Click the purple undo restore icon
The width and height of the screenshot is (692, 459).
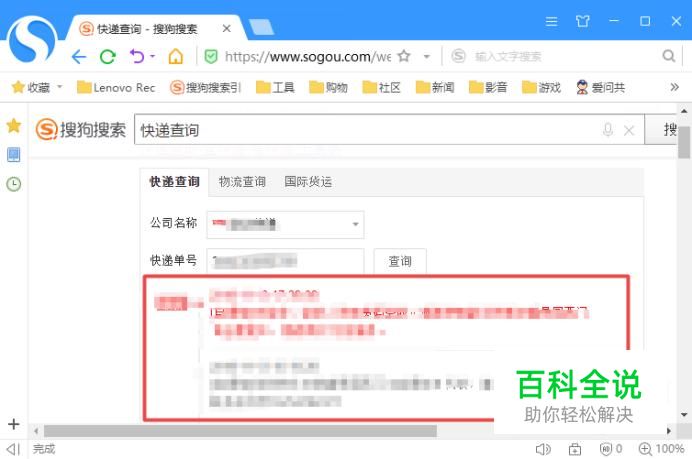click(x=137, y=56)
